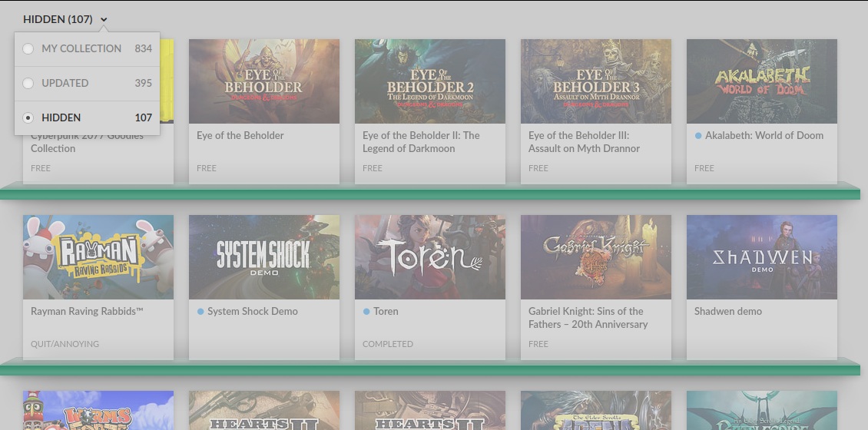Click FREE tag under Akalabeth
Image resolution: width=868 pixels, height=430 pixels.
704,168
